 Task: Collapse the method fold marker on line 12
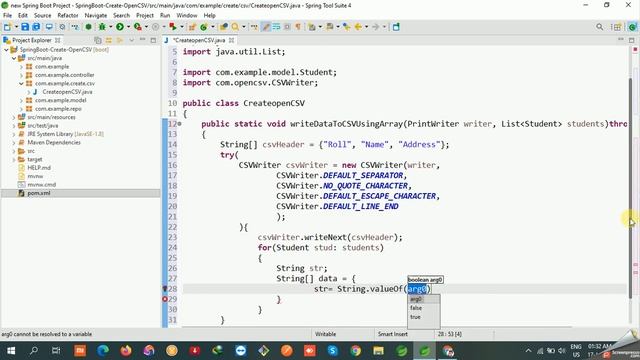179,124
